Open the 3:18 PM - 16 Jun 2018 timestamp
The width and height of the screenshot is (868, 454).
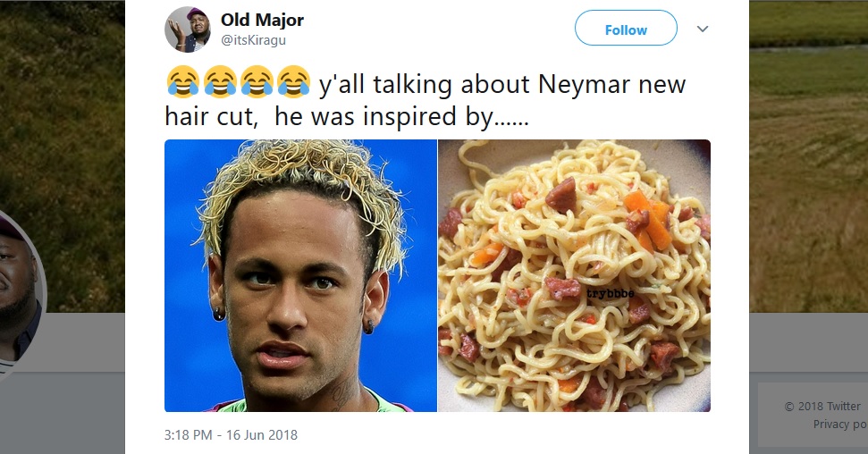click(x=231, y=435)
